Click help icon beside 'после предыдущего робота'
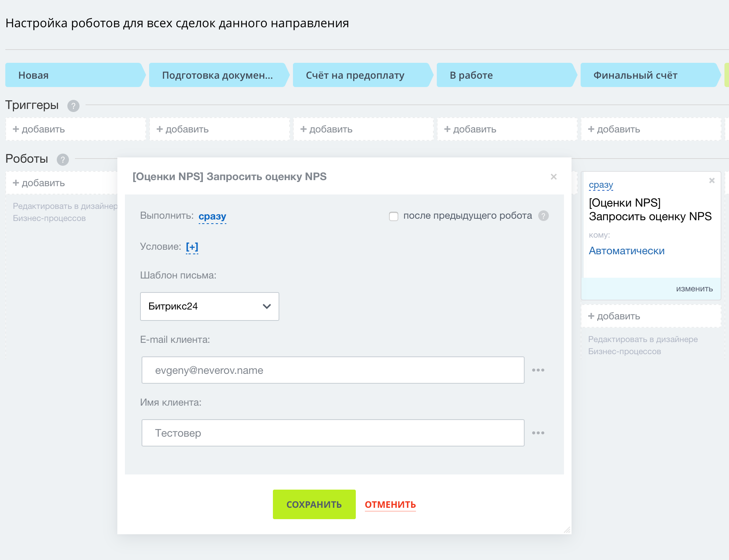The image size is (729, 560). pos(544,216)
